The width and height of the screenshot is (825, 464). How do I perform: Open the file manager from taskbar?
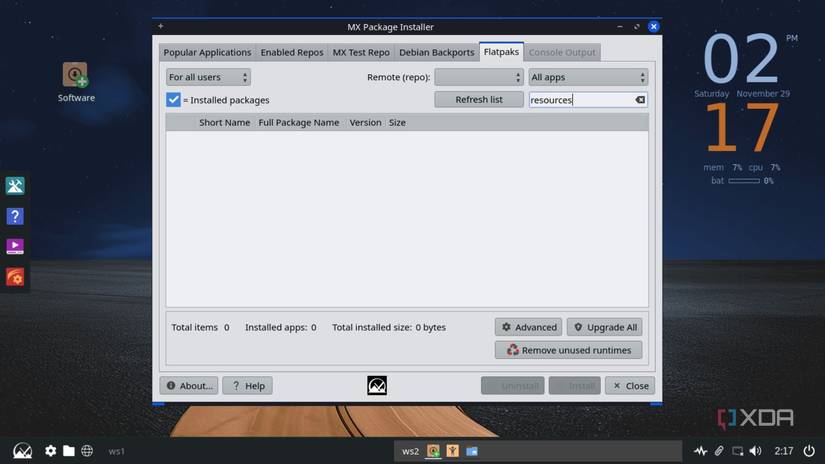tap(69, 451)
